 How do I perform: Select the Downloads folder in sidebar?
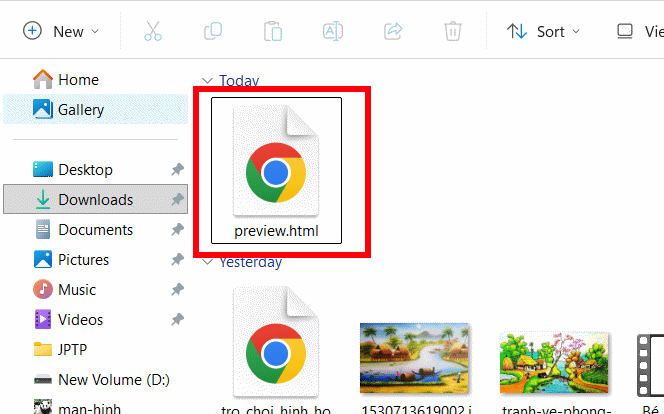(x=96, y=199)
